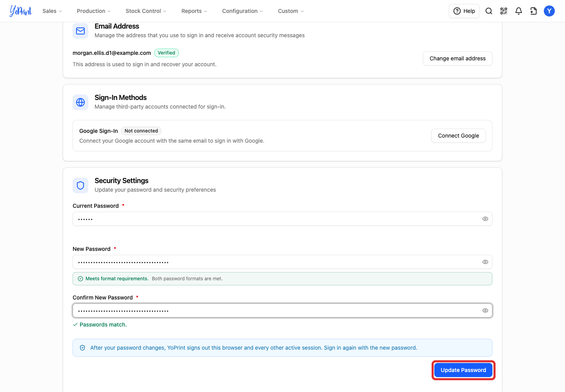Click the Security Settings heading
The height and width of the screenshot is (392, 565).
(122, 181)
